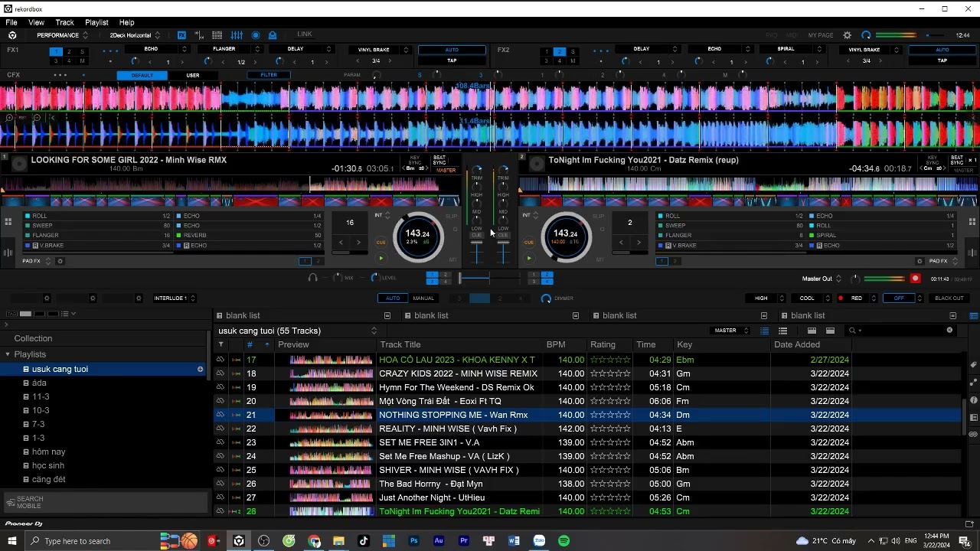Viewport: 980px width, 551px height.
Task: Trigger the ROLL pad FX on deck 1
Action: coord(100,216)
